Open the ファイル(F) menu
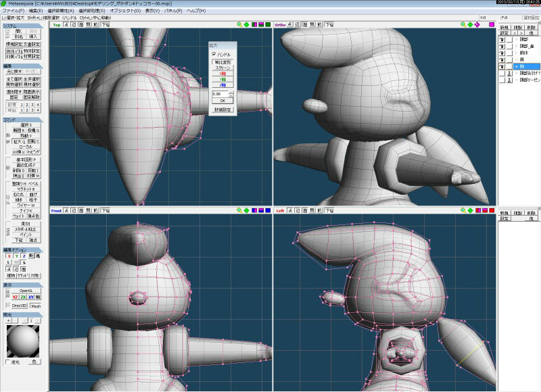This screenshot has height=392, width=541. (14, 11)
